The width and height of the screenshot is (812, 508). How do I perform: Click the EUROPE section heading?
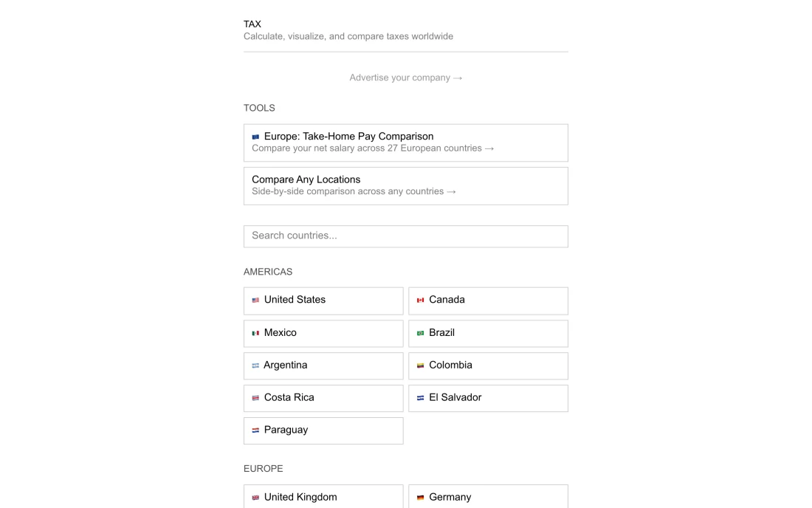tap(263, 469)
